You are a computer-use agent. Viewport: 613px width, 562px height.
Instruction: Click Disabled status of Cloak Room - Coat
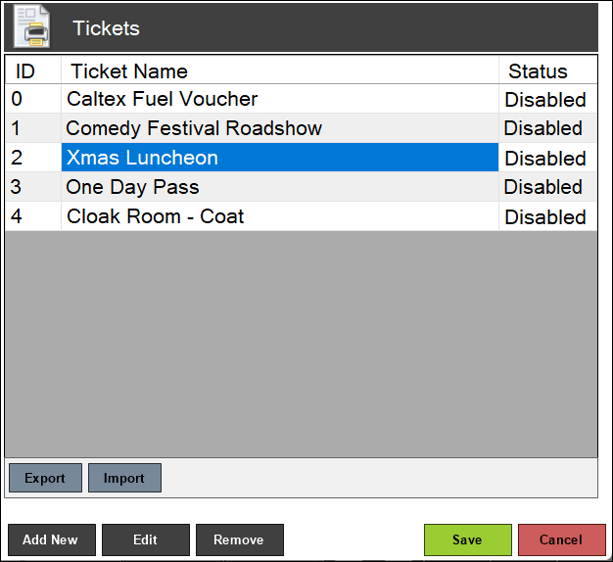click(x=548, y=217)
